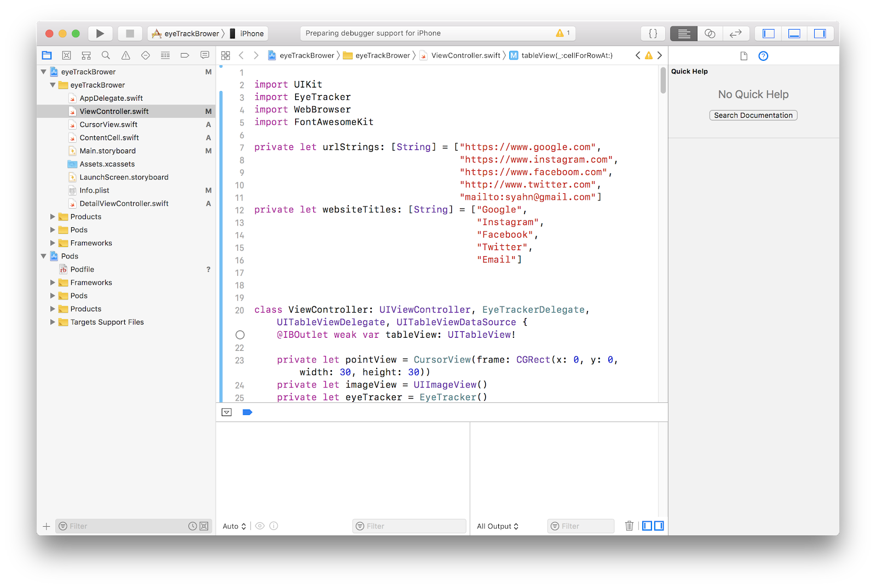The image size is (876, 588).
Task: Click the jump bar warning triangle
Action: click(649, 55)
